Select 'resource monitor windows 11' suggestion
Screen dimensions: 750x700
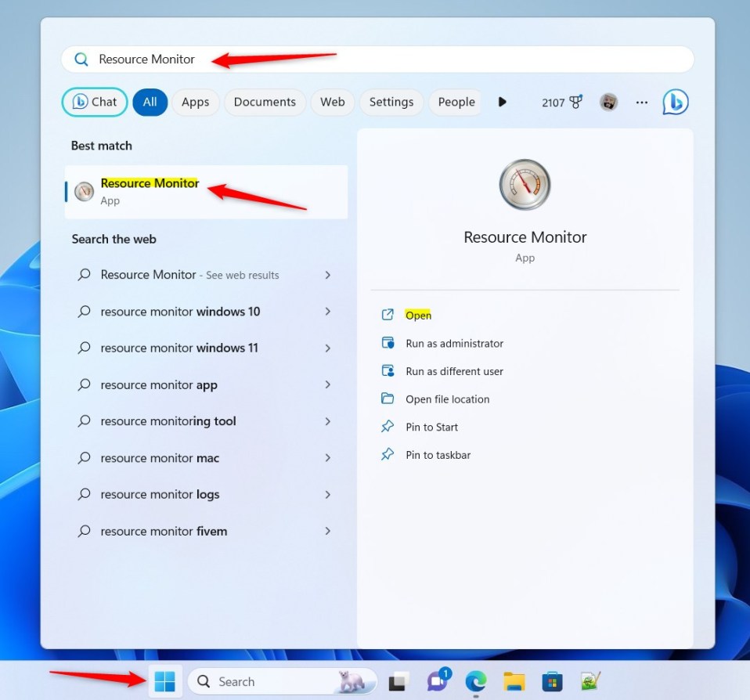click(x=204, y=348)
